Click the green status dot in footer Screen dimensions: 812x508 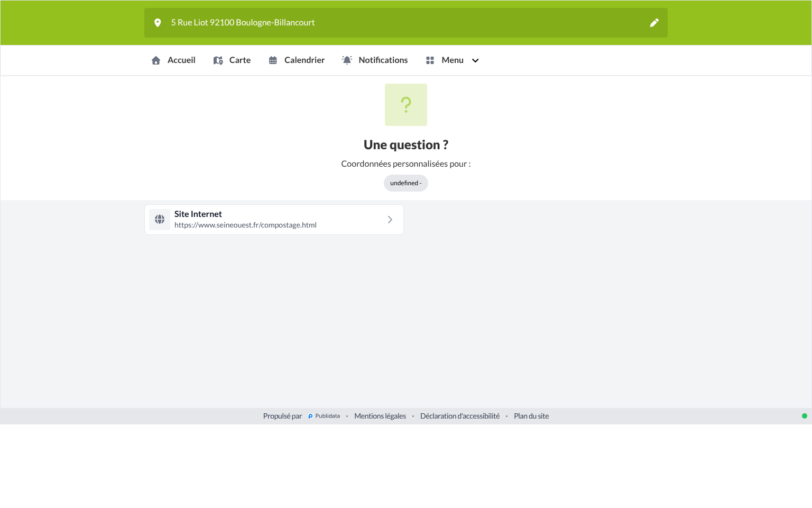805,416
